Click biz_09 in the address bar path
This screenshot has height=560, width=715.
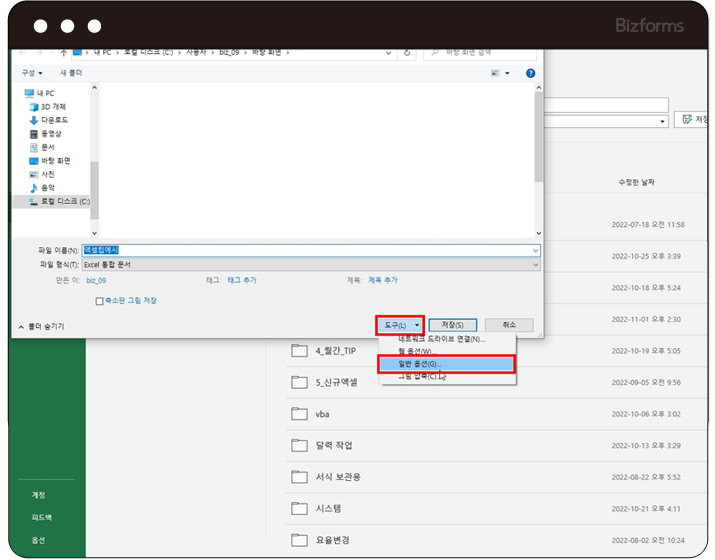click(229, 52)
